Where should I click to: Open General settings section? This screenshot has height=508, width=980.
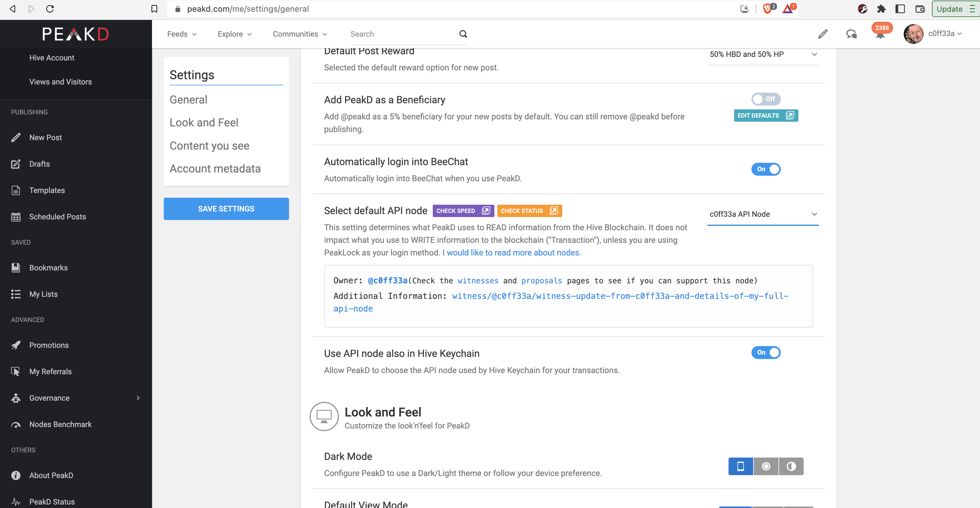pyautogui.click(x=188, y=100)
